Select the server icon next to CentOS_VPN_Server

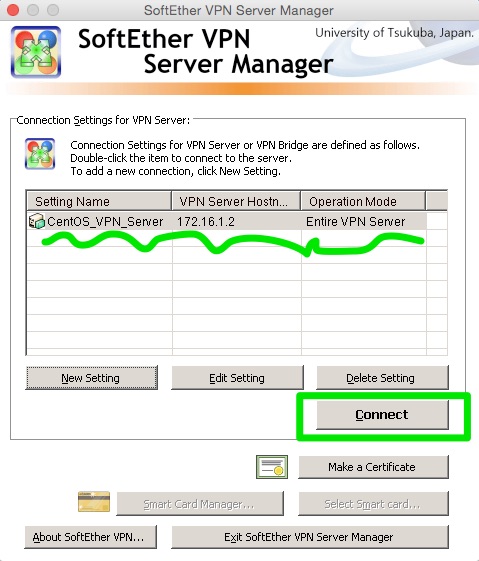coord(36,221)
